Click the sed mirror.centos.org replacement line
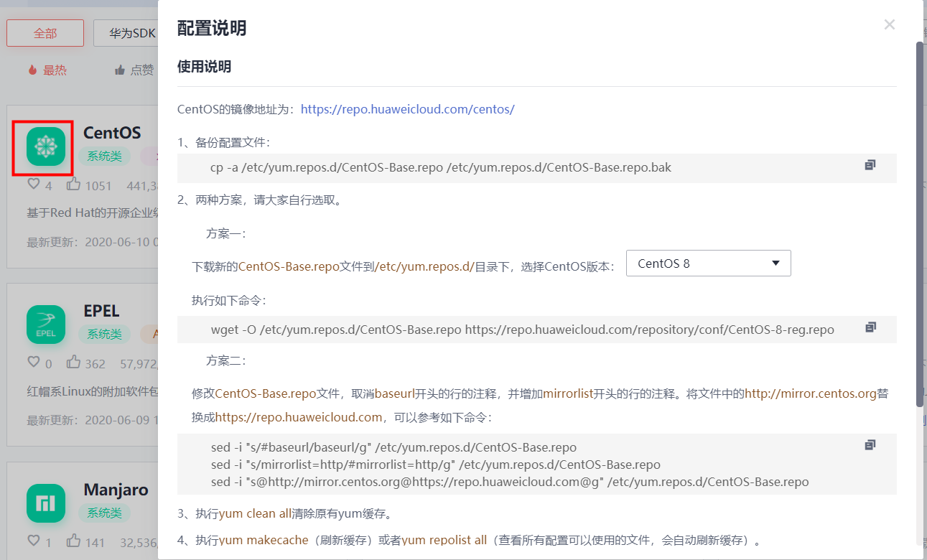 (x=510, y=482)
